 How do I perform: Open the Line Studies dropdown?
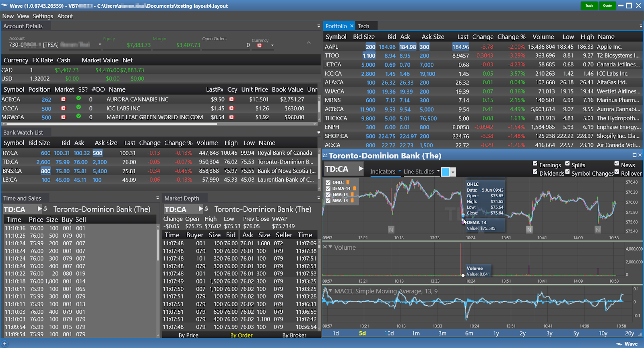click(421, 171)
